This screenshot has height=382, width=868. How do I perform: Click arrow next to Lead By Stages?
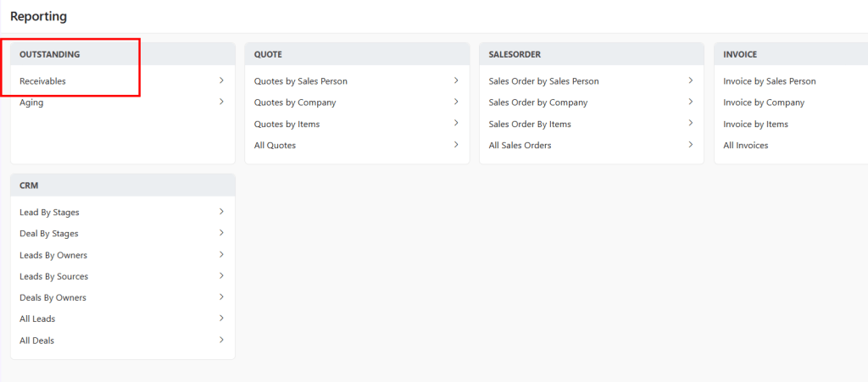pos(221,212)
